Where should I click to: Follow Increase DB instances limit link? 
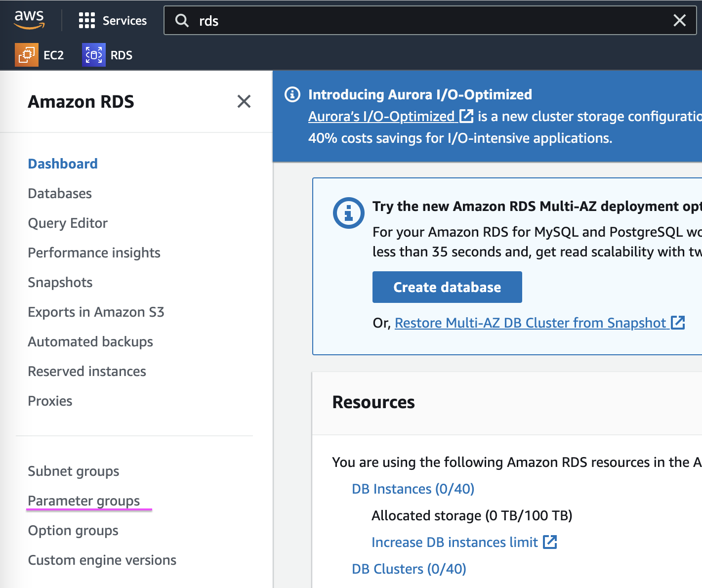(454, 542)
